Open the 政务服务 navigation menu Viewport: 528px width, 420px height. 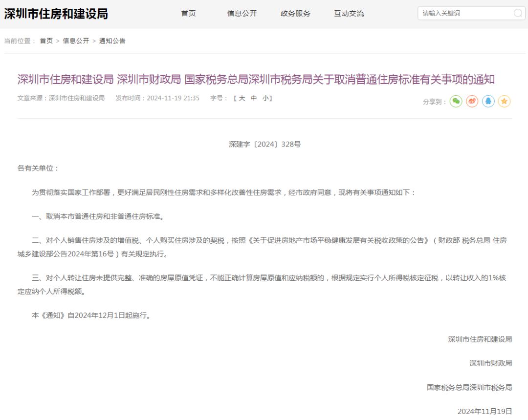click(295, 14)
